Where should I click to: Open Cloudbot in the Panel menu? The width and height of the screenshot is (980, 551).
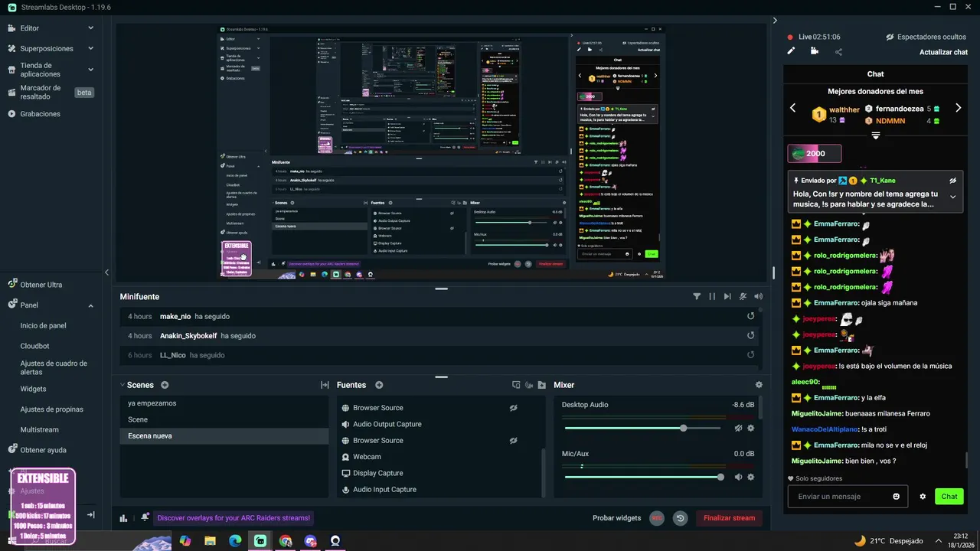point(34,346)
